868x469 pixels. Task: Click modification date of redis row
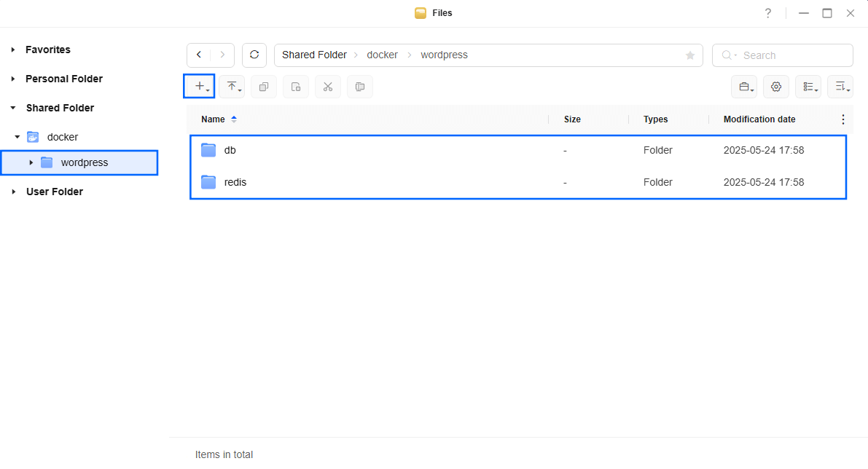763,182
